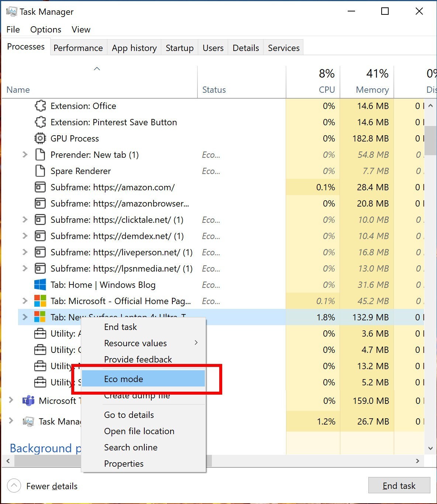Switch to the Services tab
The width and height of the screenshot is (437, 504).
pyautogui.click(x=284, y=48)
